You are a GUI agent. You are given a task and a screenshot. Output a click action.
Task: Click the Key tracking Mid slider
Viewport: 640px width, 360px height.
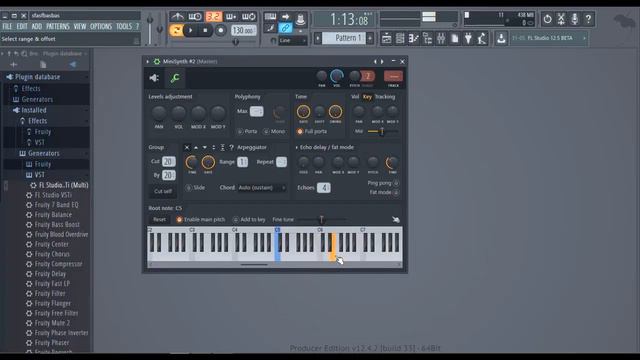click(382, 131)
